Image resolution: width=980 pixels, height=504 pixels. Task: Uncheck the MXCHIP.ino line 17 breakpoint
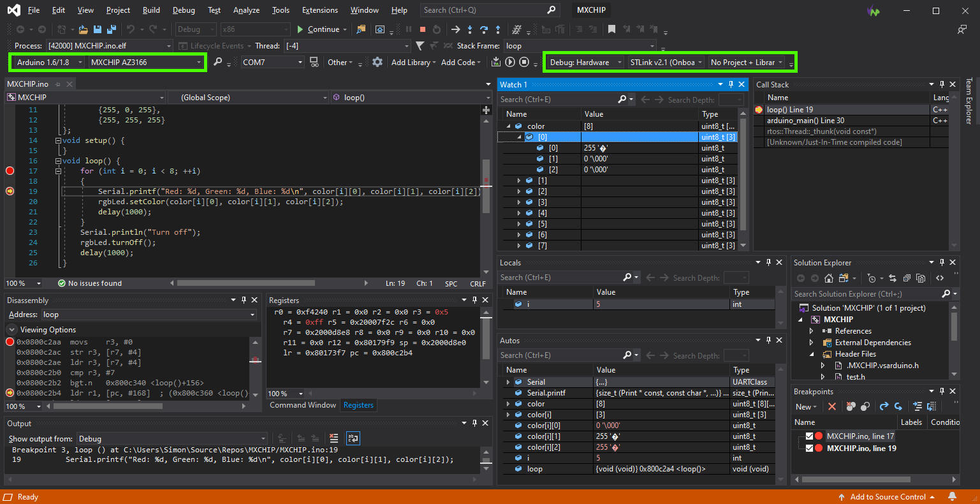809,436
